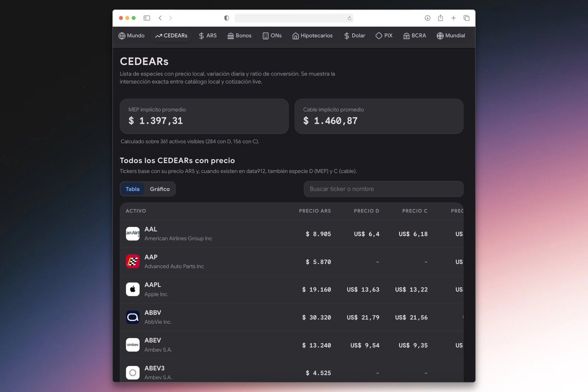Select the ABBV ticker text

[153, 313]
